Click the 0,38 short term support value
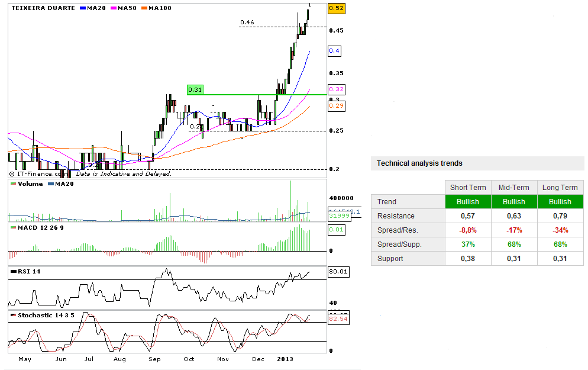This screenshot has width=588, height=370. [x=468, y=259]
